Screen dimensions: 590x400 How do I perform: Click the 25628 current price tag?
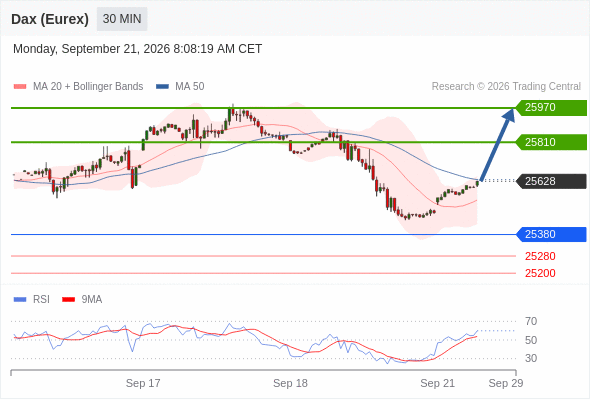coord(551,181)
